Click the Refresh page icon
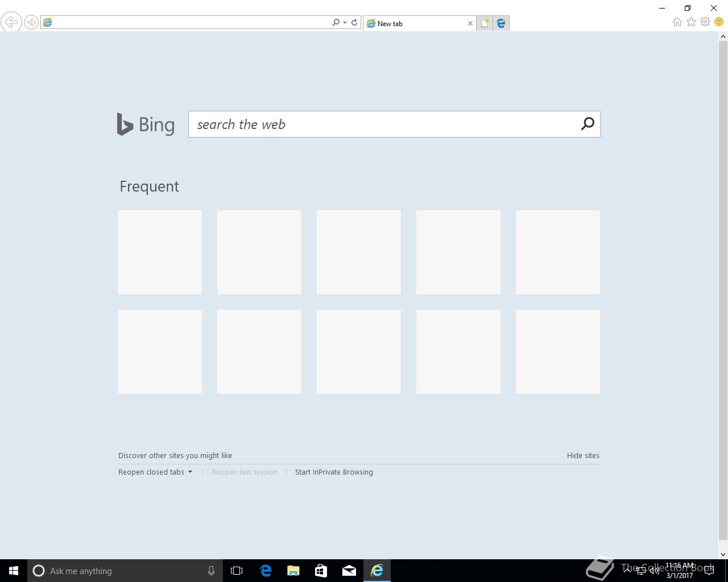Image resolution: width=728 pixels, height=582 pixels. pyautogui.click(x=354, y=22)
